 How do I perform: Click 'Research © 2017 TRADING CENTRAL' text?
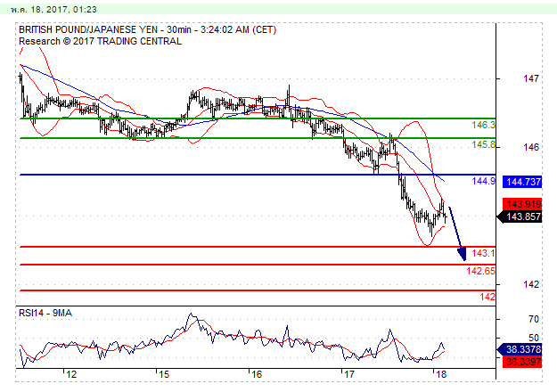point(100,41)
